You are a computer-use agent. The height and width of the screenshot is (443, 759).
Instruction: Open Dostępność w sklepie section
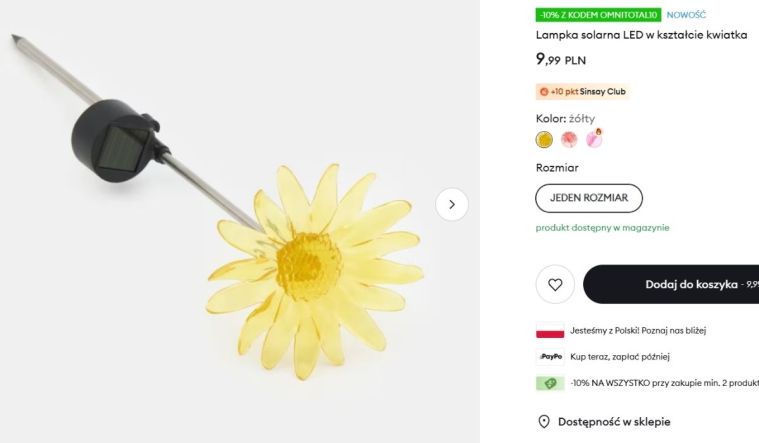tap(614, 422)
